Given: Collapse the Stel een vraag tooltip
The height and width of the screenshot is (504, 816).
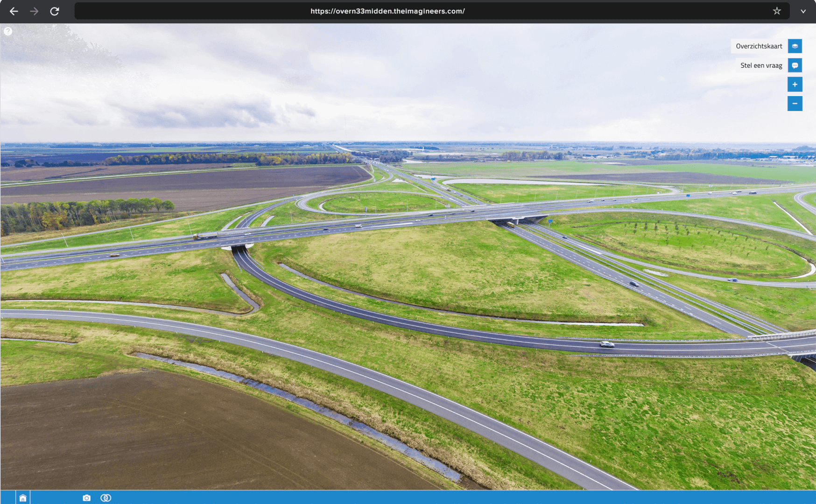Looking at the screenshot, I should click(x=761, y=65).
